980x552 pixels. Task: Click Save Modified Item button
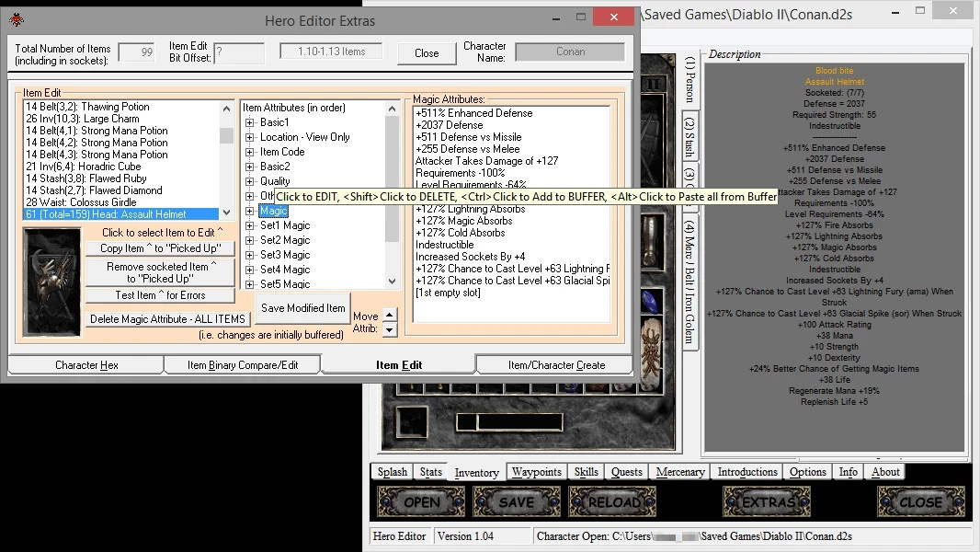pos(303,308)
